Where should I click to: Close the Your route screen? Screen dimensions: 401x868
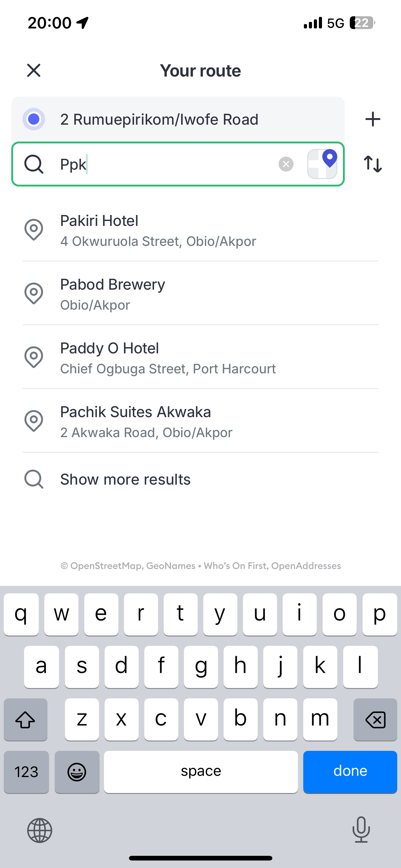point(34,70)
